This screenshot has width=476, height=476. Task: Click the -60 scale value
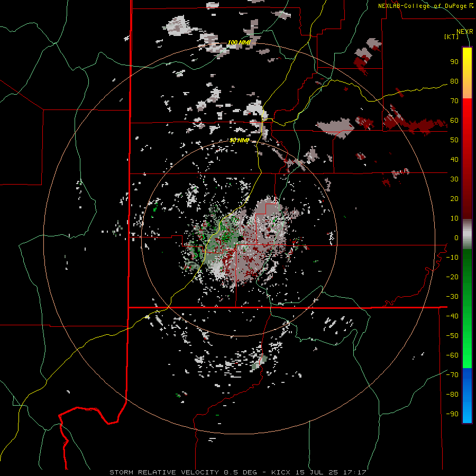click(x=452, y=355)
